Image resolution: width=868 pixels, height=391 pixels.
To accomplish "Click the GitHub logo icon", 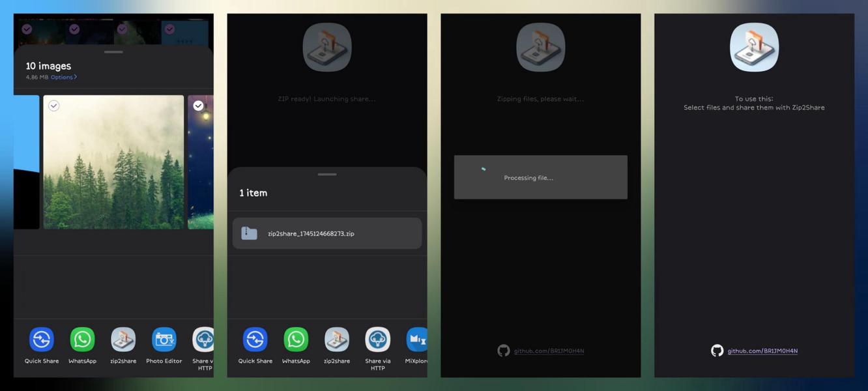I will 716,350.
